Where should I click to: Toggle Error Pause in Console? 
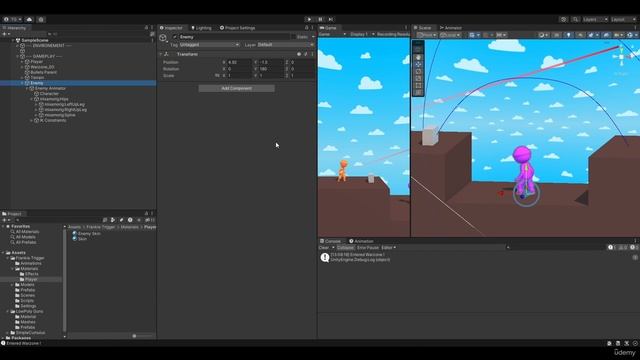[x=368, y=247]
